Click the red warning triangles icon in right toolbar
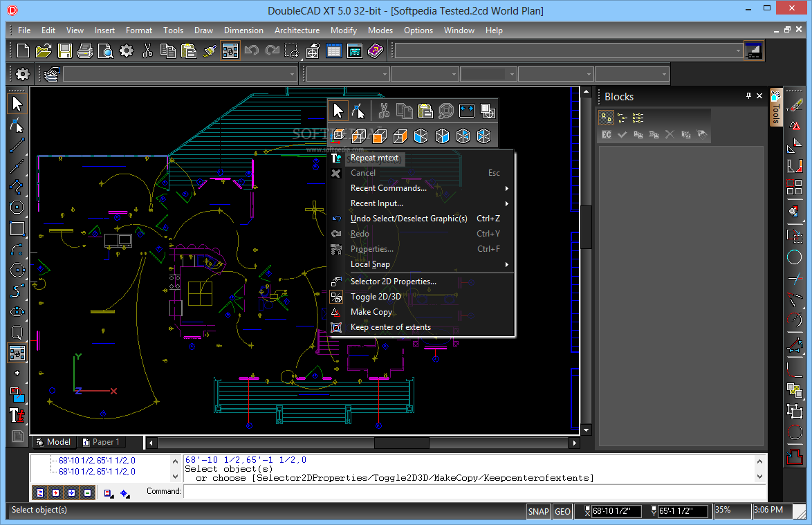 [x=795, y=125]
